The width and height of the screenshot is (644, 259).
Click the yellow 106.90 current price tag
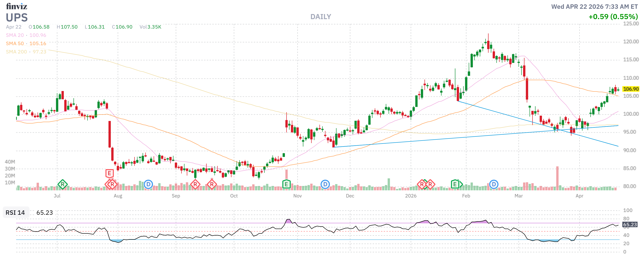[630, 89]
